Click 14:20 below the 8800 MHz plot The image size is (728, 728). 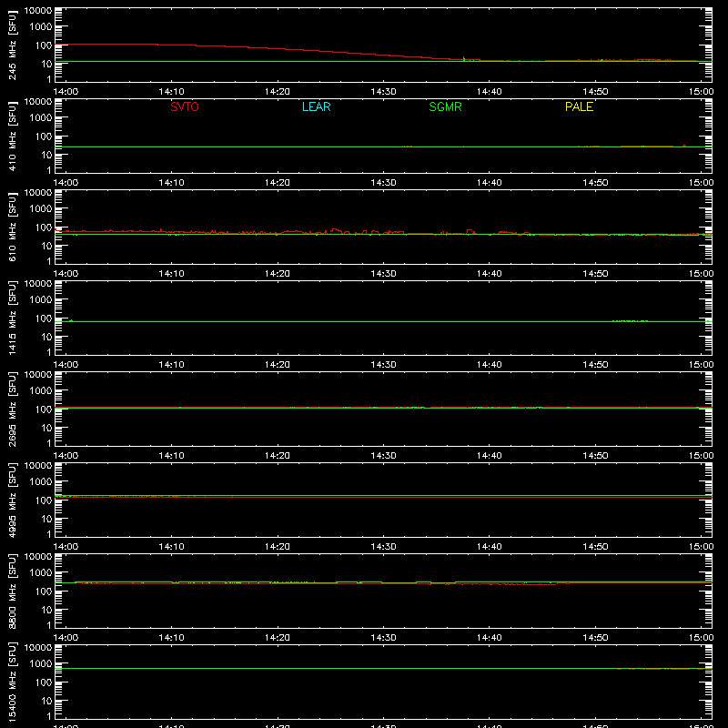point(278,638)
